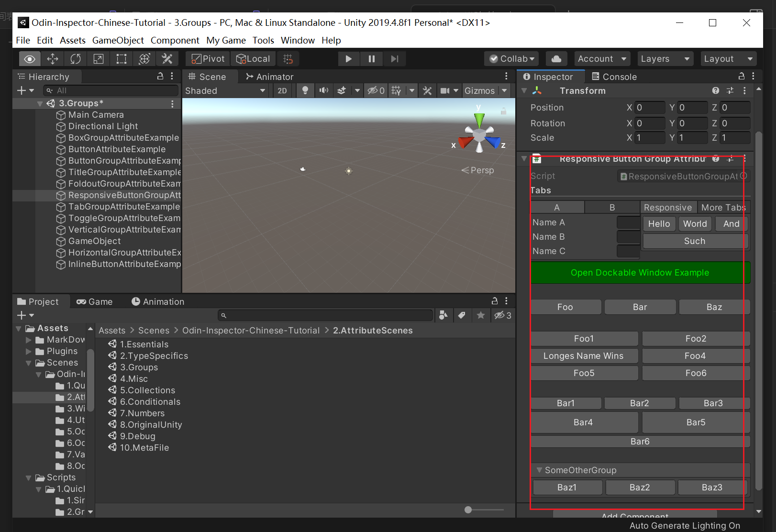The width and height of the screenshot is (776, 532).
Task: Switch to the Game tab
Action: pos(94,301)
